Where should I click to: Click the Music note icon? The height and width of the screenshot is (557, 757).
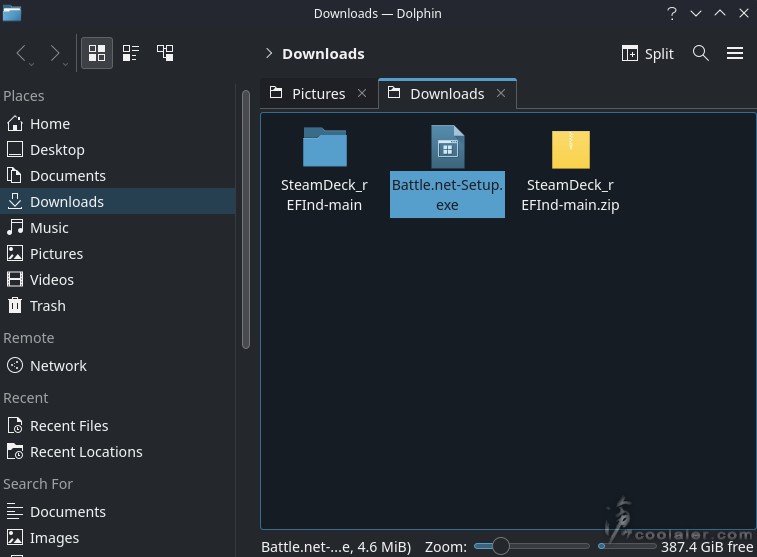tap(15, 227)
